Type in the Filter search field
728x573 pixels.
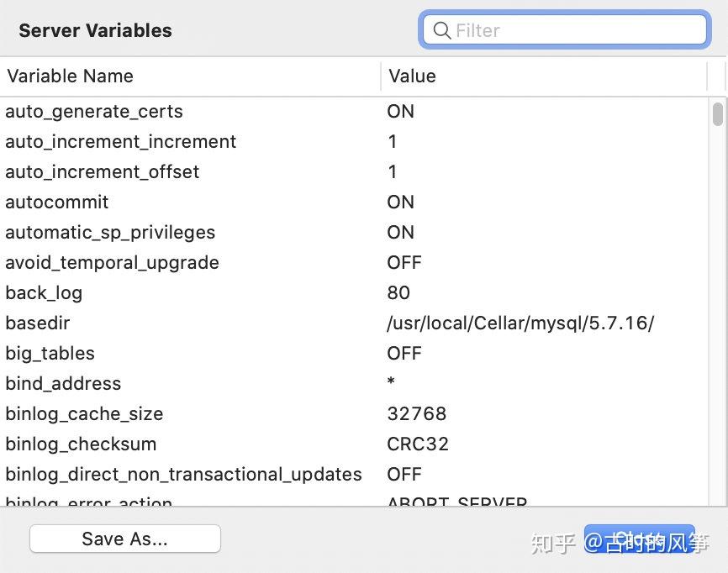coord(572,31)
